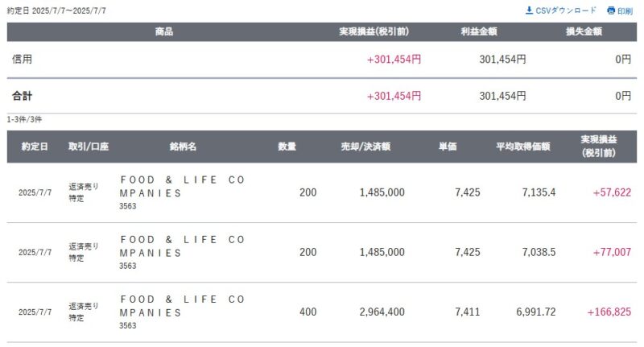The height and width of the screenshot is (347, 644).
Task: Click the printer icon
Action: pyautogui.click(x=611, y=10)
